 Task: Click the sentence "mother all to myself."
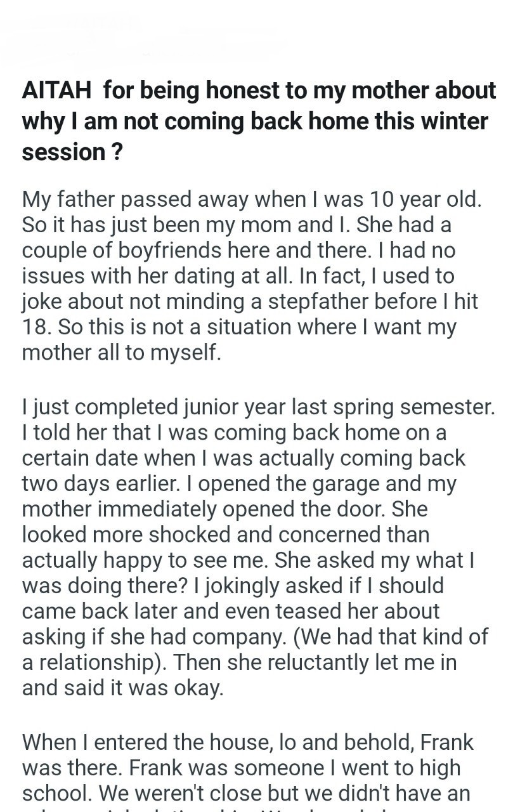click(x=121, y=353)
